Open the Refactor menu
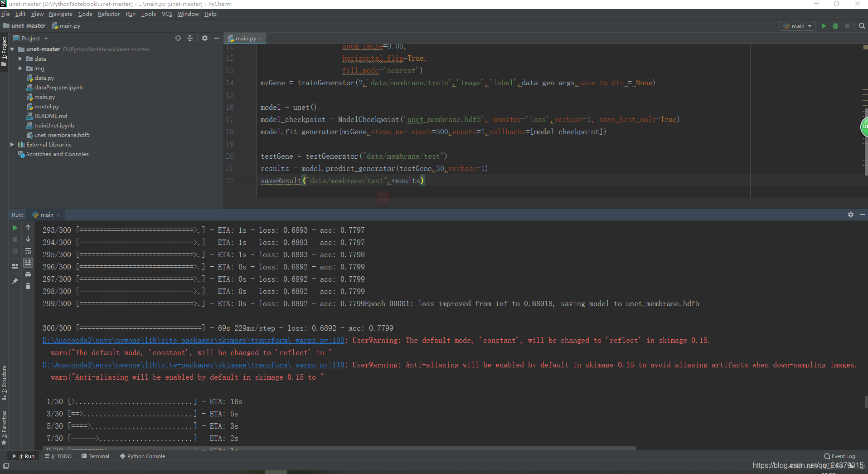The height and width of the screenshot is (474, 868). [x=108, y=14]
